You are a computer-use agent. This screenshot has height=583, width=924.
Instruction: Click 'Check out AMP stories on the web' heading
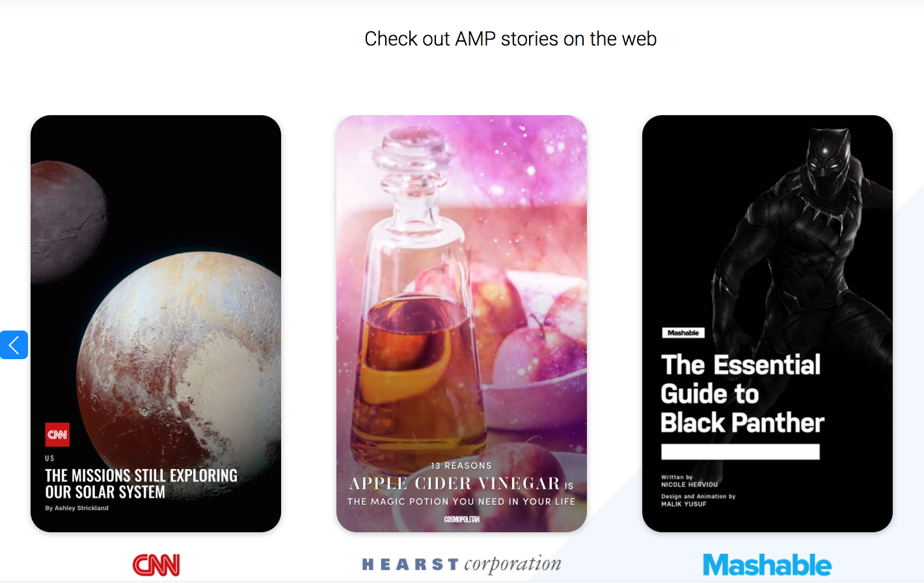pyautogui.click(x=511, y=39)
